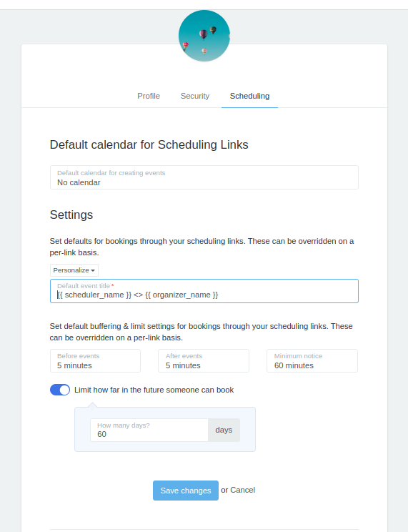Save changes to scheduling settings
Viewport: 408px width, 532px height.
pyautogui.click(x=186, y=491)
